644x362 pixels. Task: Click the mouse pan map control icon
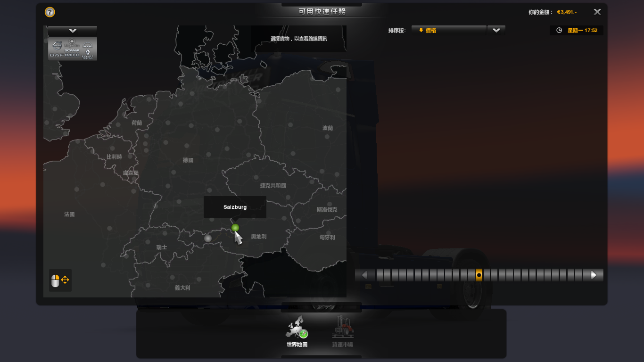coord(60,280)
